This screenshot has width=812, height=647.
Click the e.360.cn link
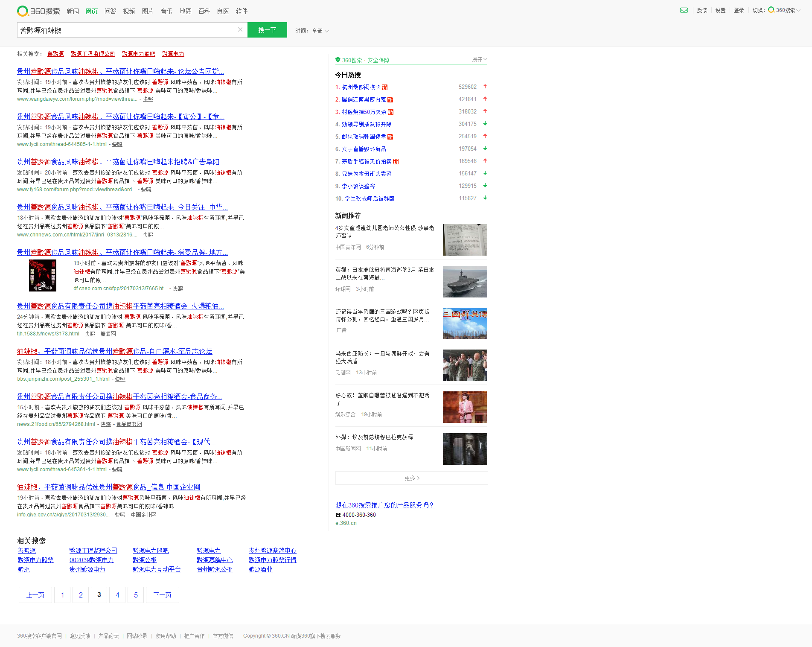point(346,523)
